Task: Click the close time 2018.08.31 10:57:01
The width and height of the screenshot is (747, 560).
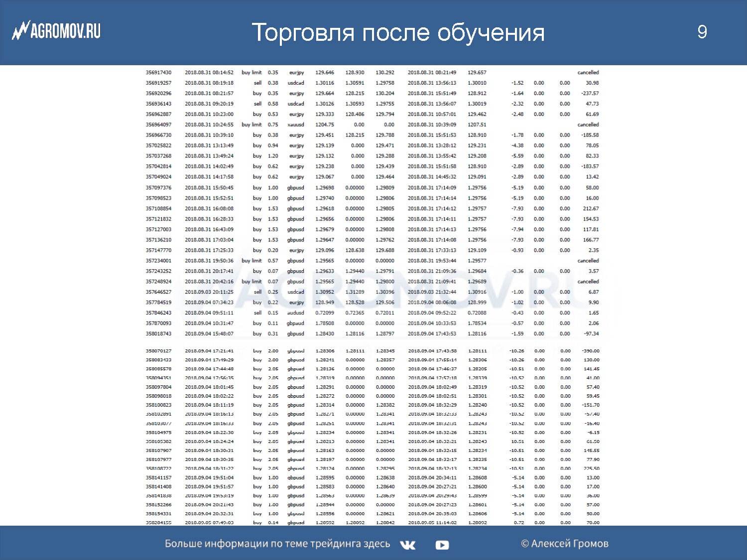Action: pos(432,114)
